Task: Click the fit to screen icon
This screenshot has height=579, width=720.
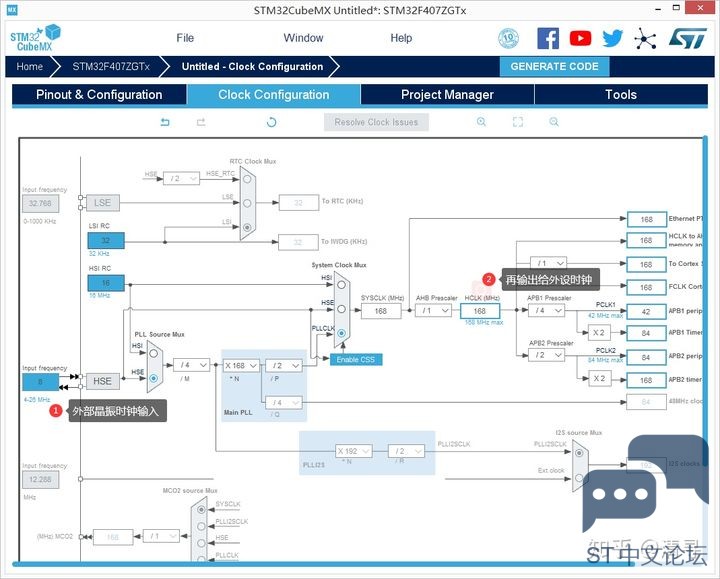Action: point(518,122)
